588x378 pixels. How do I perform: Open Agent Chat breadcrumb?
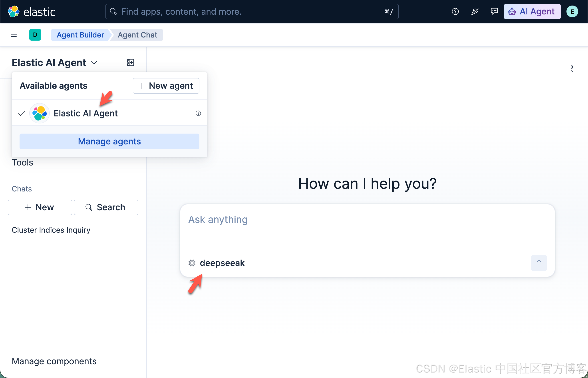[137, 35]
